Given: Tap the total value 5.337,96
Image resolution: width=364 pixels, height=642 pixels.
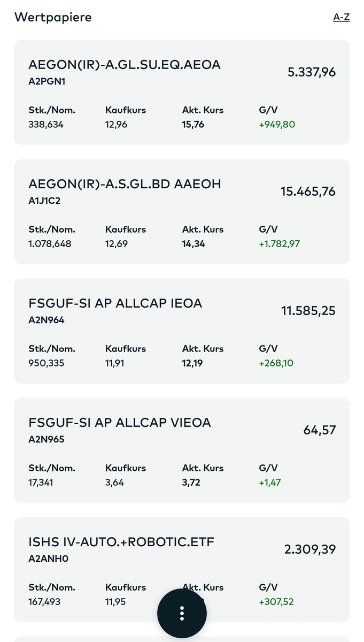Looking at the screenshot, I should point(312,72).
